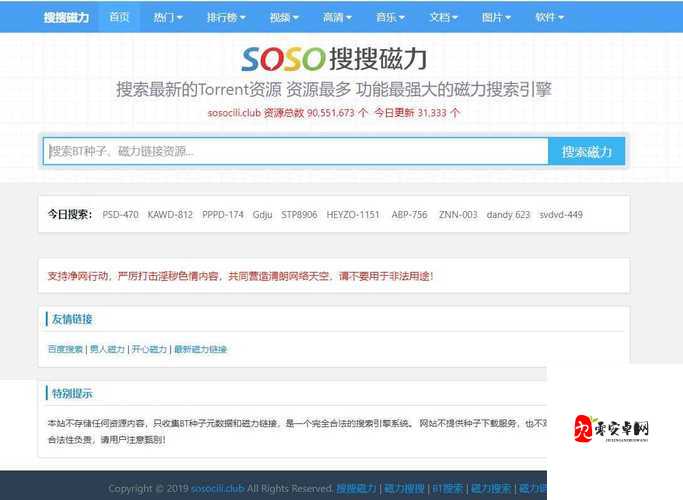Go to the 首页 nav tab
Image resolution: width=683 pixels, height=500 pixels.
coord(119,17)
